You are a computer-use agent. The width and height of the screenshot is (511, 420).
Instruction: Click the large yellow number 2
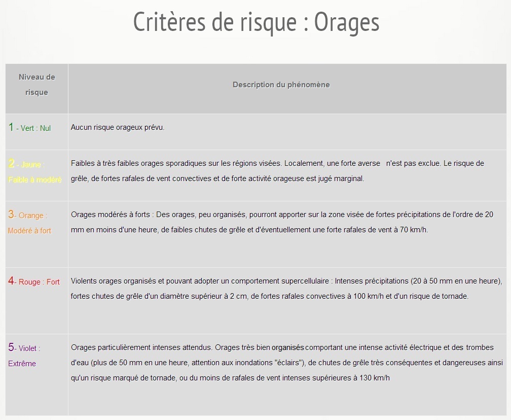coord(11,163)
